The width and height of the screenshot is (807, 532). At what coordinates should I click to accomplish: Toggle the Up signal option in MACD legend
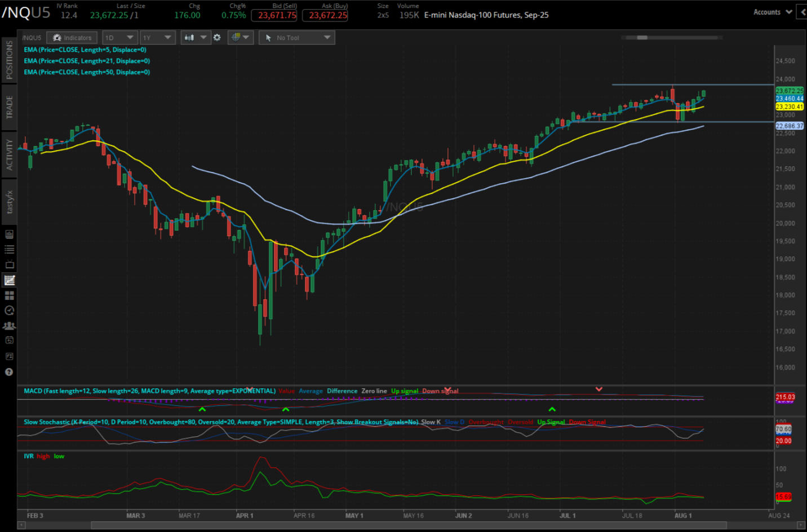(x=404, y=391)
